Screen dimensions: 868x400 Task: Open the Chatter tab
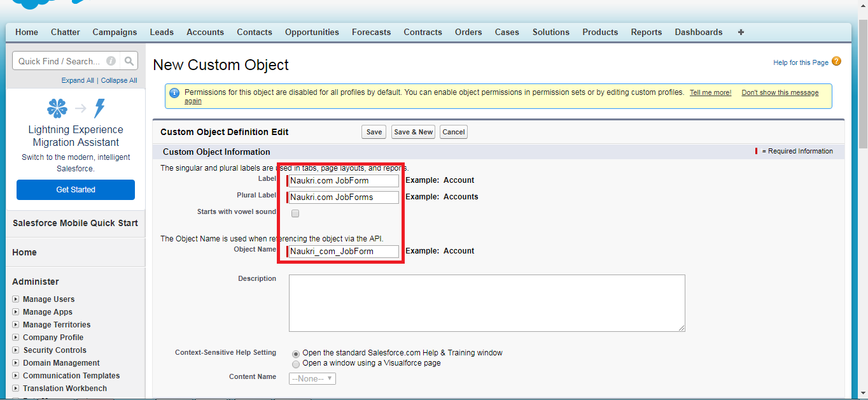click(x=66, y=32)
